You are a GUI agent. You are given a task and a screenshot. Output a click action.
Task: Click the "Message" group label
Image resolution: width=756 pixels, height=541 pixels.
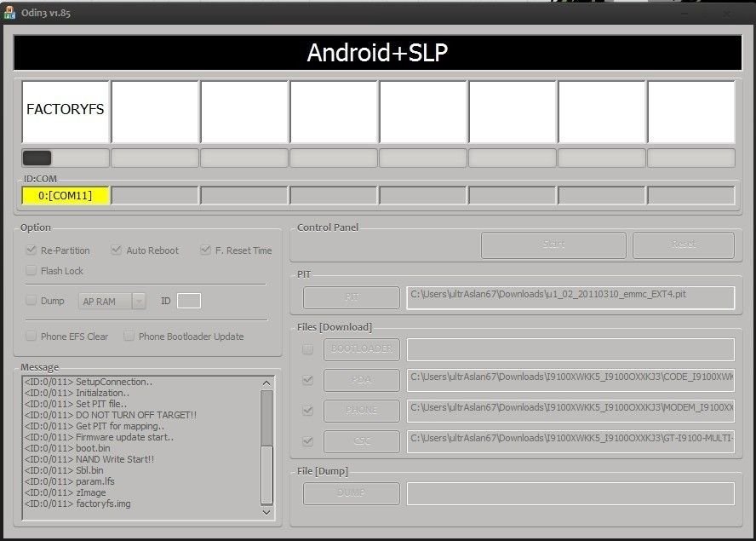click(39, 367)
